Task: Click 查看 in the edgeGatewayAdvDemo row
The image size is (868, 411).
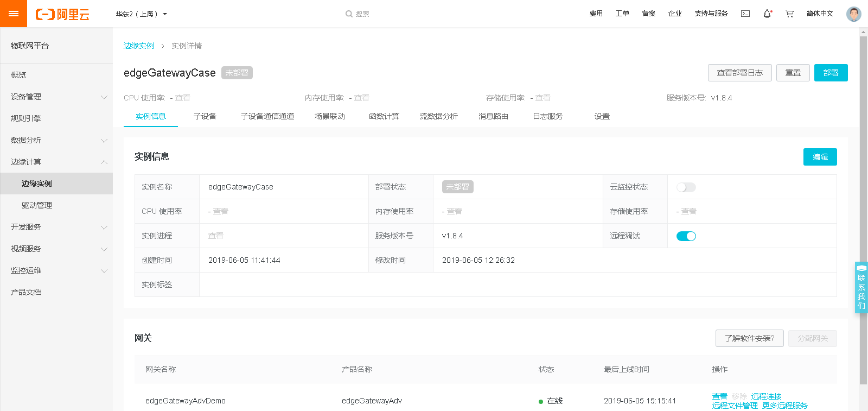Action: [720, 396]
